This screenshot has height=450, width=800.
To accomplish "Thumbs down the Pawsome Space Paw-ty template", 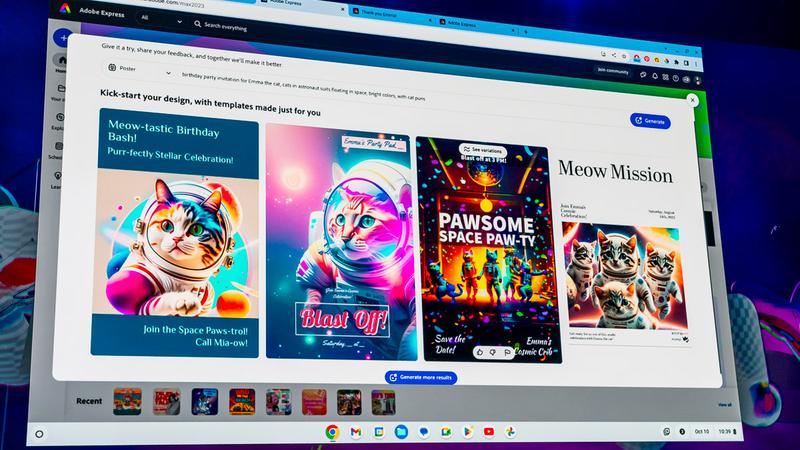I will 493,352.
